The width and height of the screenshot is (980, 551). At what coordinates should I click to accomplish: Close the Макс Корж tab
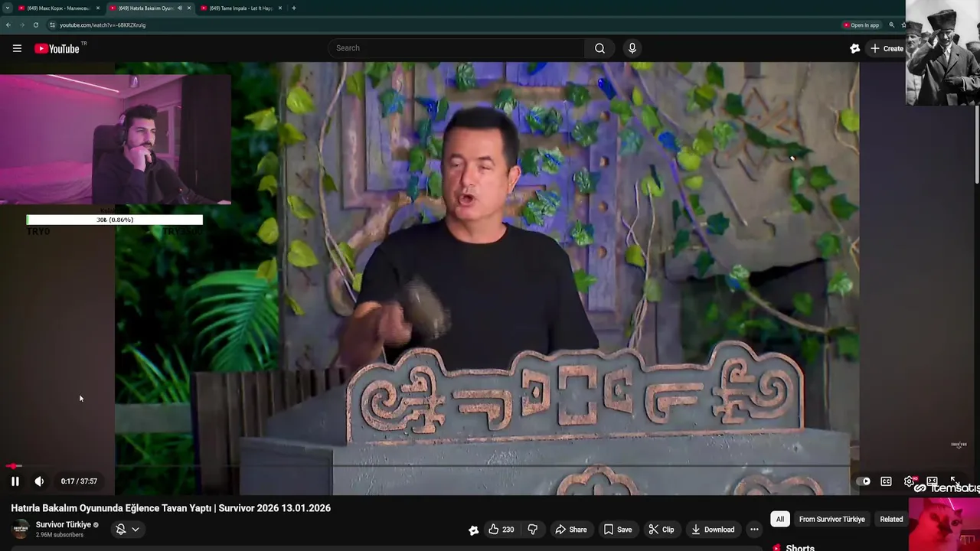[x=98, y=8]
